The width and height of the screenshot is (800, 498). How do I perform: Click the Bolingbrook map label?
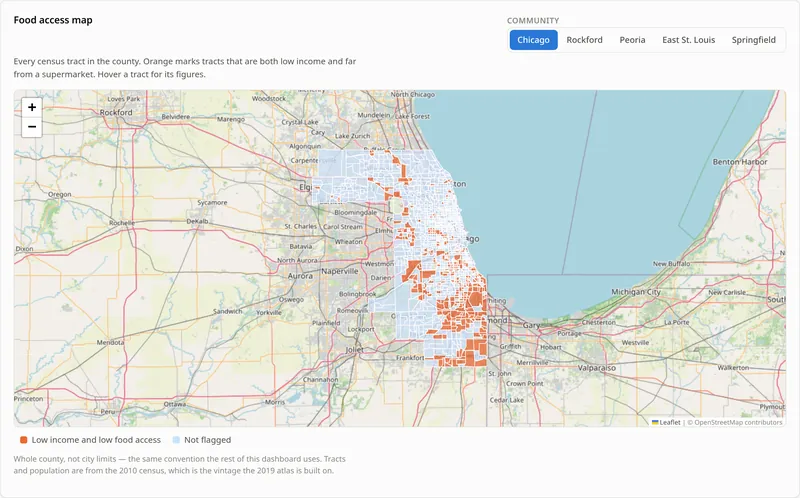[x=358, y=294]
